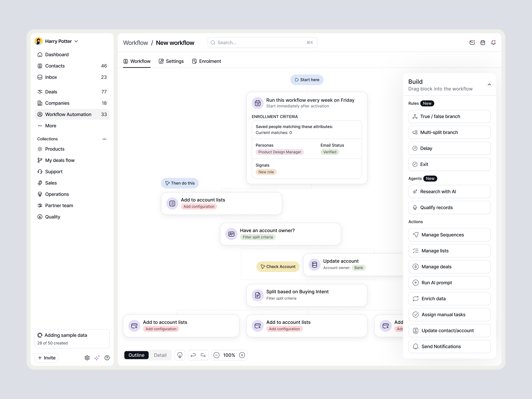Go to Workflow Automation in sidebar

[72, 114]
